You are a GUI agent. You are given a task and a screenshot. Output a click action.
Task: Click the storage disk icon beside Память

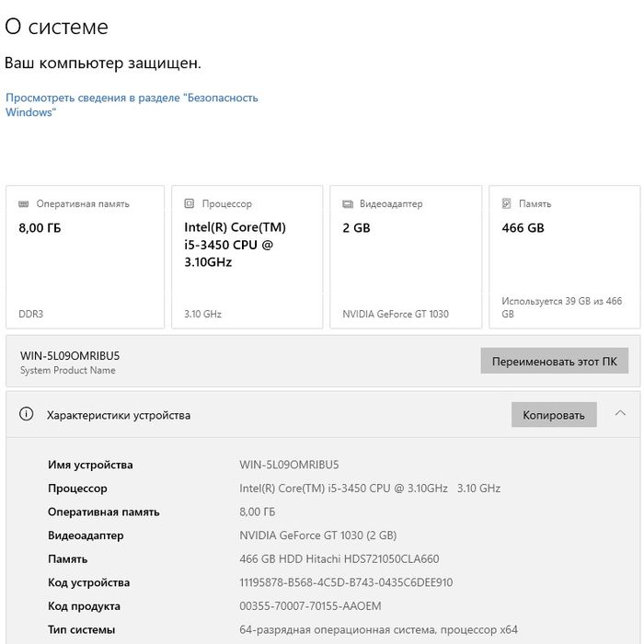point(506,203)
